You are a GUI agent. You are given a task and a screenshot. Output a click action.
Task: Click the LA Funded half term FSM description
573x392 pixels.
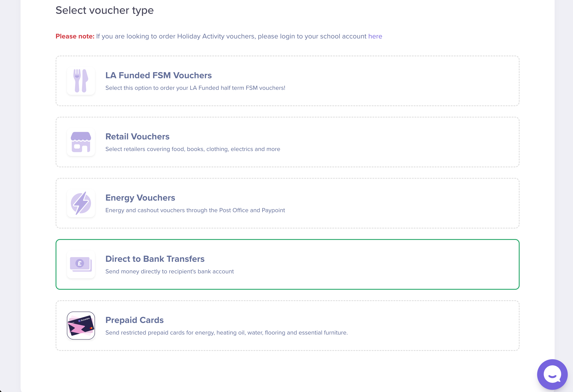[195, 88]
